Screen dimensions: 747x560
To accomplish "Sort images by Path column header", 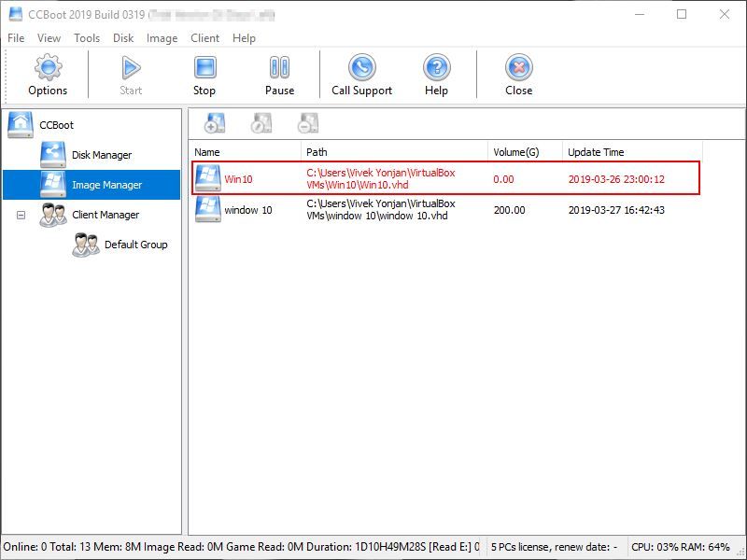I will pyautogui.click(x=394, y=152).
